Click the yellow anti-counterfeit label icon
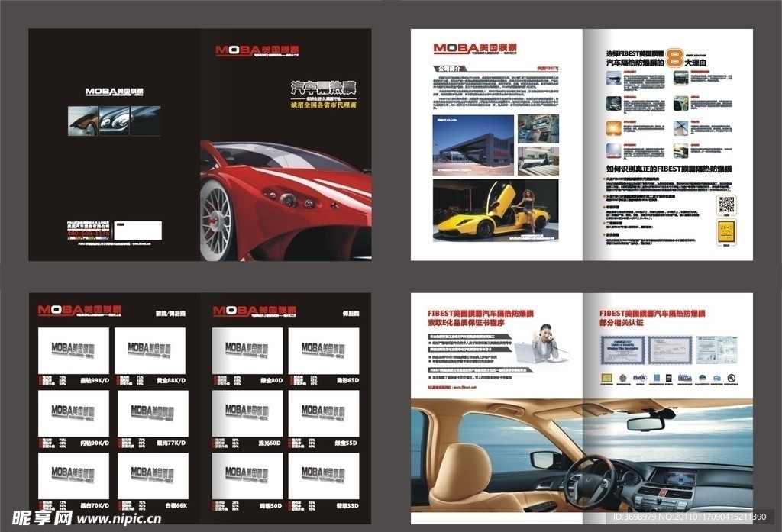Viewport: 782px width, 532px height. 726,231
